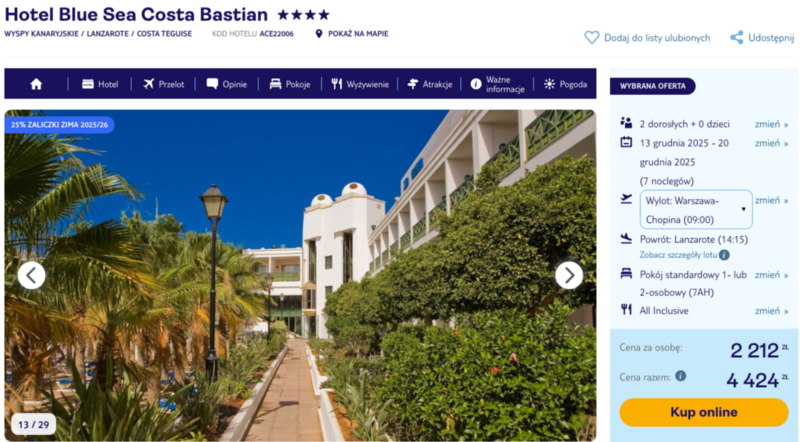Open the Opinie tab
The image size is (800, 442).
point(227,84)
